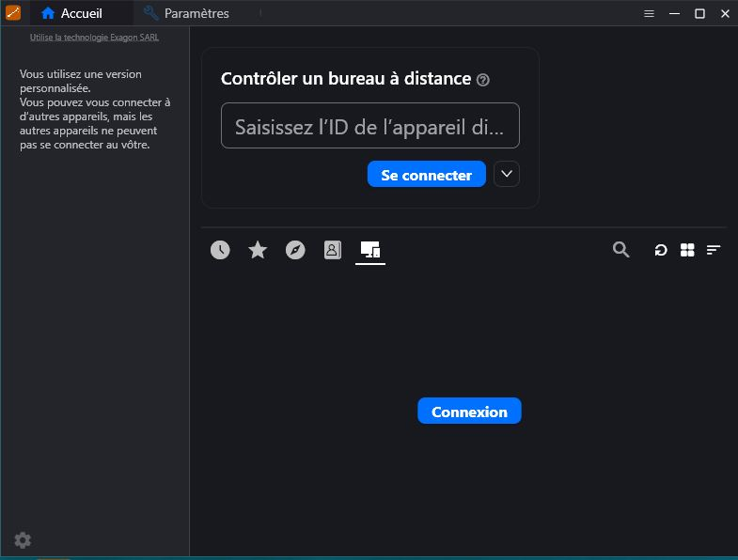
Task: Click the Connexion button
Action: coord(469,411)
